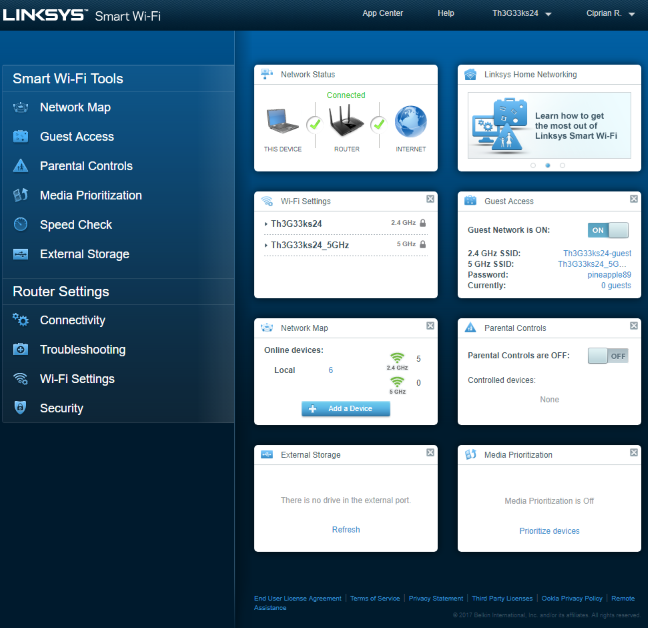Close the Network Map widget
The image size is (648, 628).
click(430, 326)
